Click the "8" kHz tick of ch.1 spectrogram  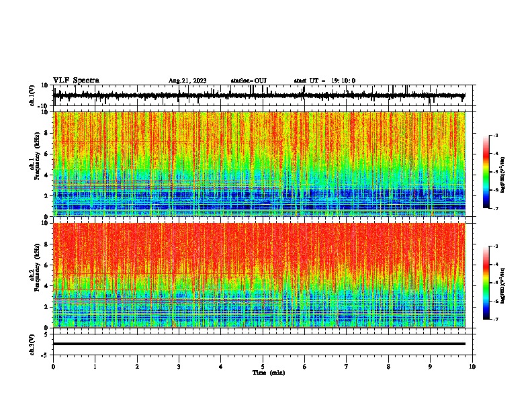pos(46,133)
